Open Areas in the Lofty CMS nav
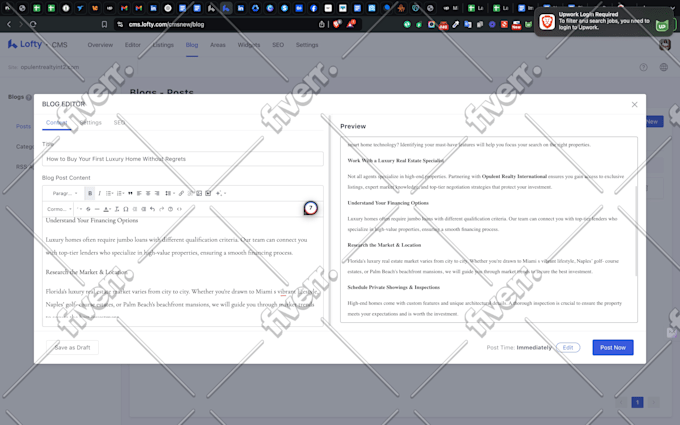680x425 pixels. coord(218,45)
